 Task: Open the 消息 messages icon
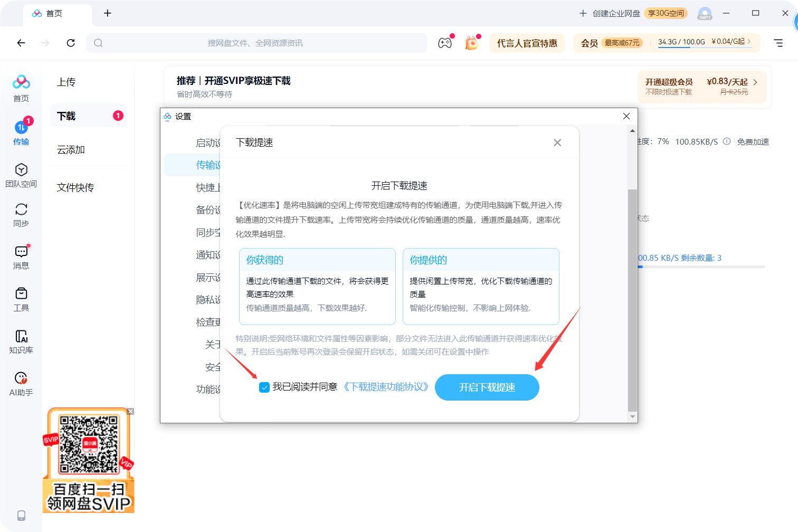click(21, 258)
